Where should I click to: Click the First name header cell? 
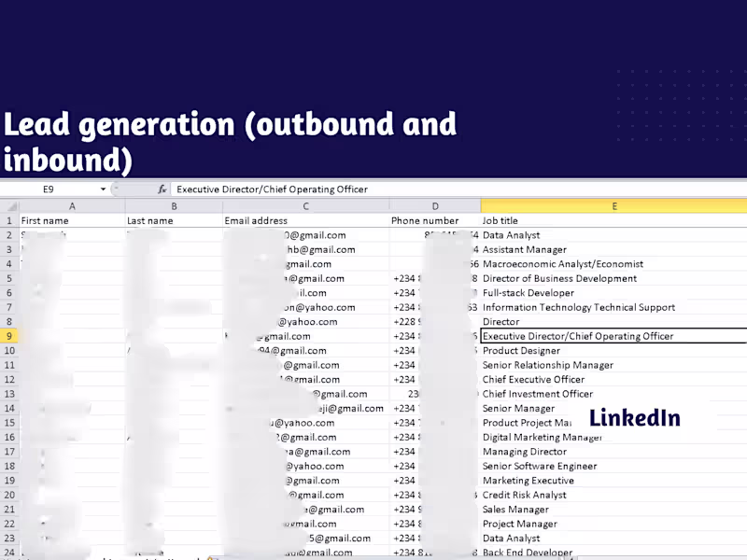72,220
